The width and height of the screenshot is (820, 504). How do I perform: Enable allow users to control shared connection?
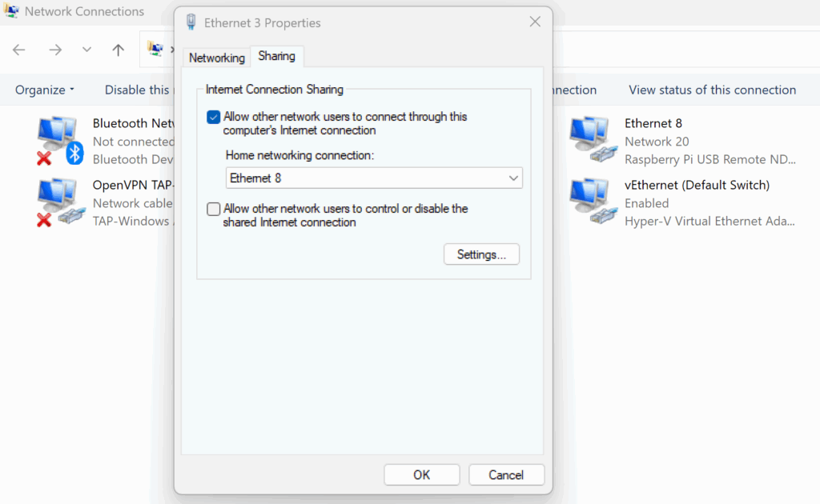pos(213,209)
